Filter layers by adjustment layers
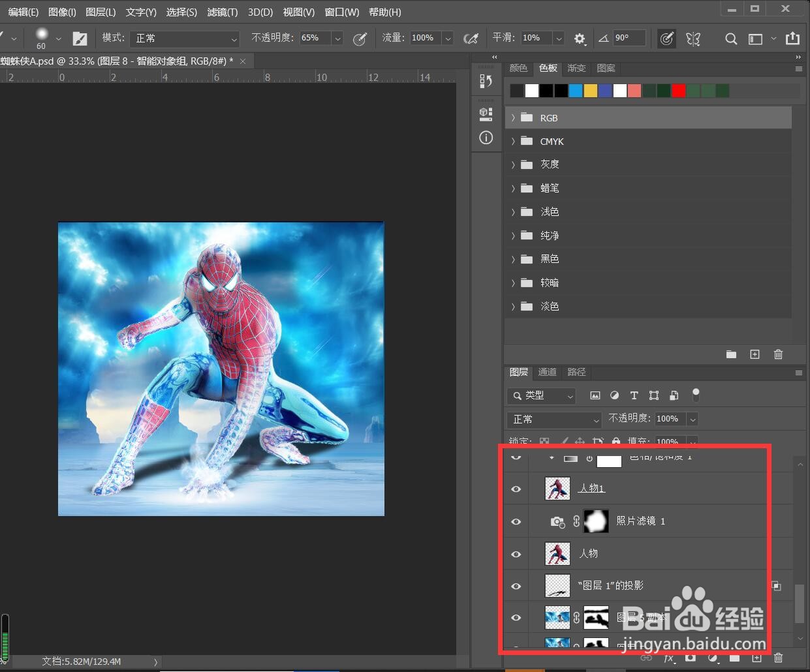 [x=614, y=395]
